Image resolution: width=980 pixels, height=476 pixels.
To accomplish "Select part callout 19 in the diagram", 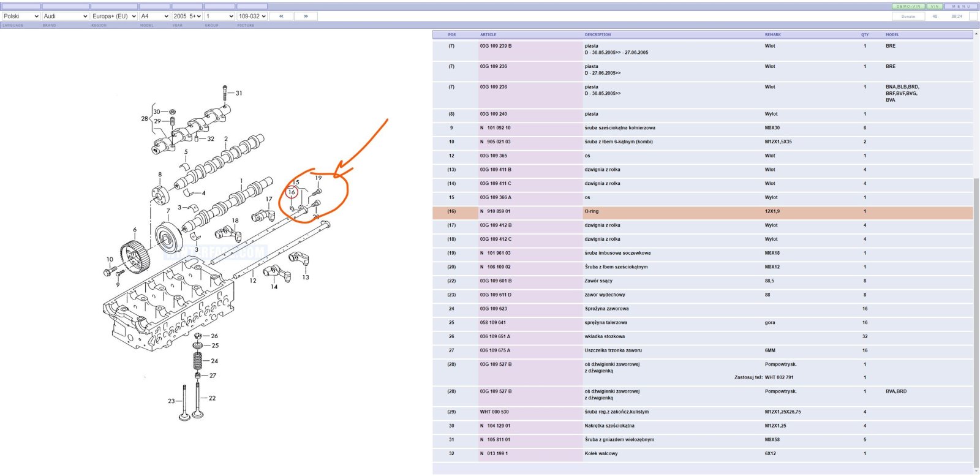I will (x=318, y=178).
